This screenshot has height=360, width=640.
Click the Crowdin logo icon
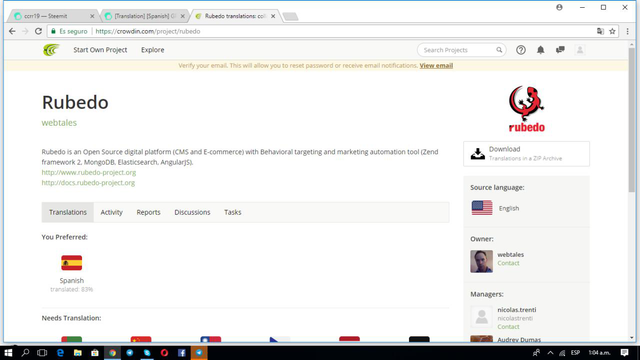point(51,50)
